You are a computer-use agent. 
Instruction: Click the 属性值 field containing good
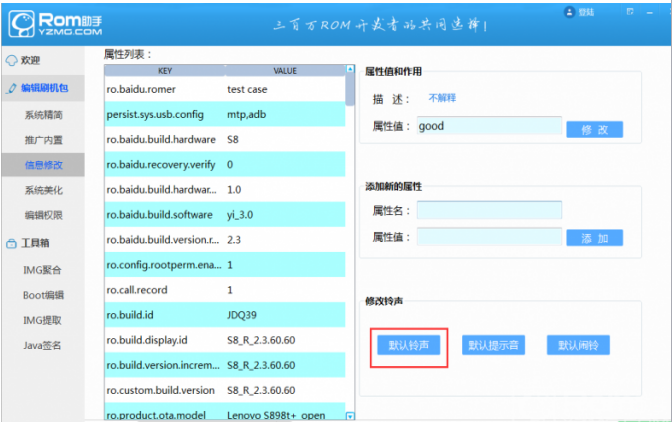click(489, 126)
